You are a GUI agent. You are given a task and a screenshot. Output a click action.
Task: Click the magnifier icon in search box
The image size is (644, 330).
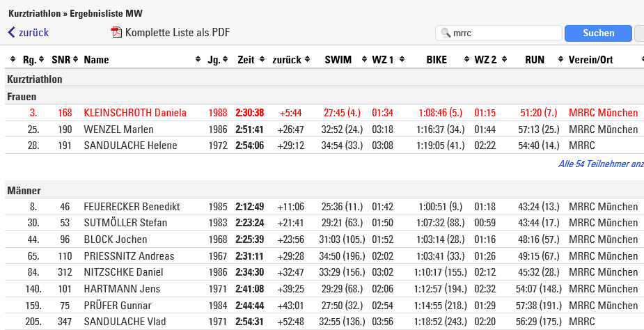click(445, 33)
